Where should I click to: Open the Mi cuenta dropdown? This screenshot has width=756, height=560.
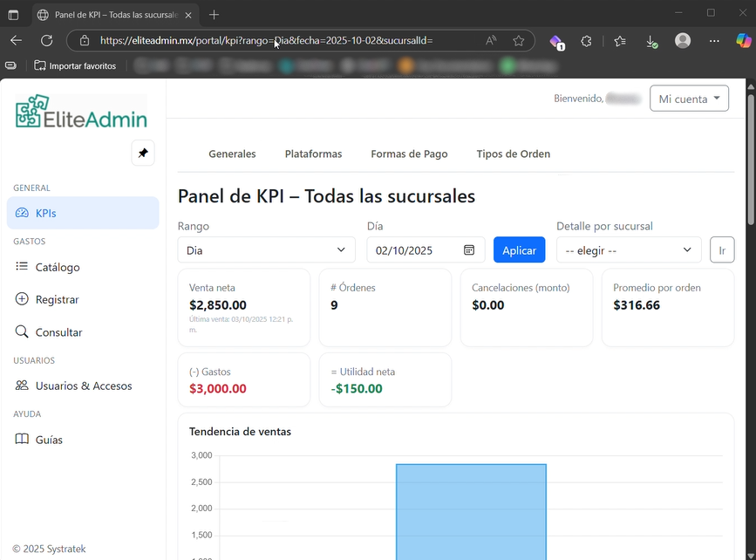point(689,99)
